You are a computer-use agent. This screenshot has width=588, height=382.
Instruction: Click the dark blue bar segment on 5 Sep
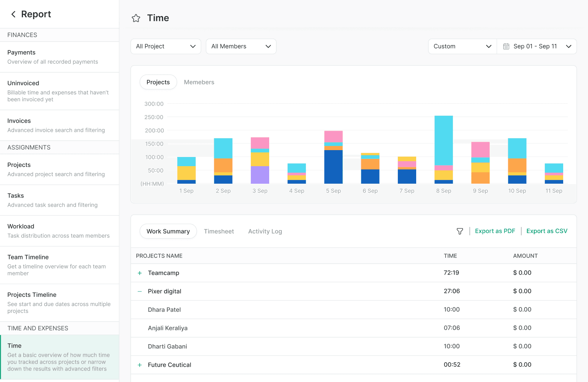pyautogui.click(x=333, y=167)
